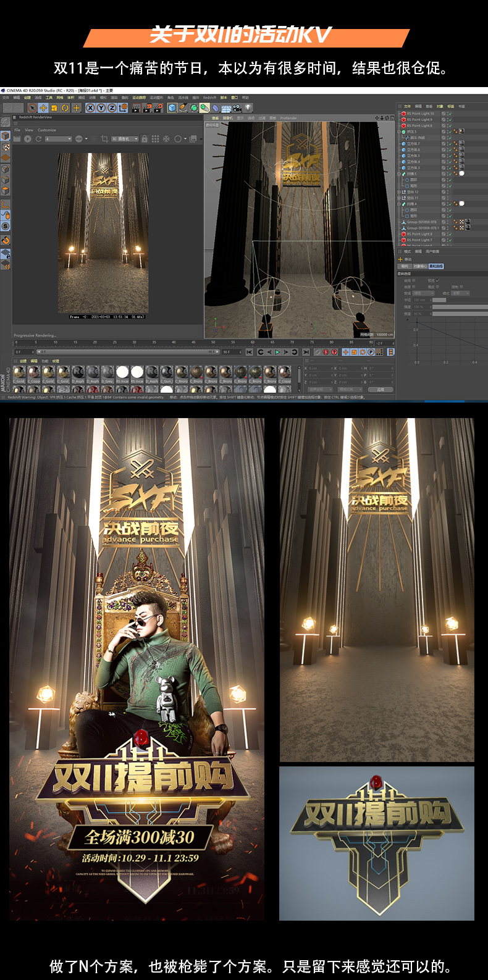Refresh the Redshift RenderView

tap(38, 139)
